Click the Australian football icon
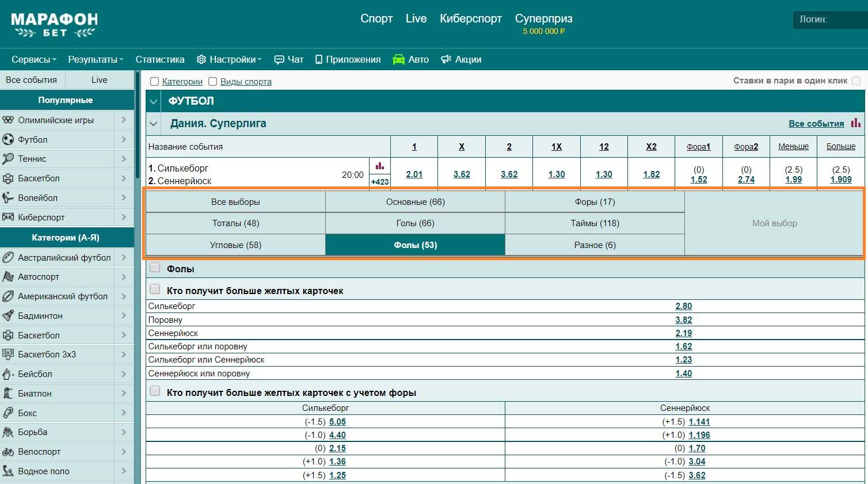Image resolution: width=868 pixels, height=484 pixels. (8, 257)
